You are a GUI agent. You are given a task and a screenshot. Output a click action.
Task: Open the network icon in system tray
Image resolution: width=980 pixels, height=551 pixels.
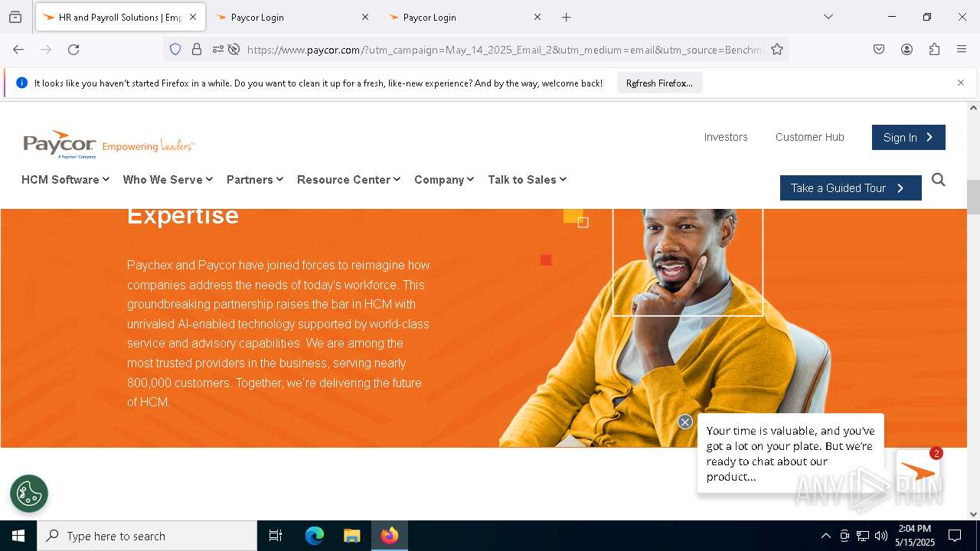click(863, 536)
